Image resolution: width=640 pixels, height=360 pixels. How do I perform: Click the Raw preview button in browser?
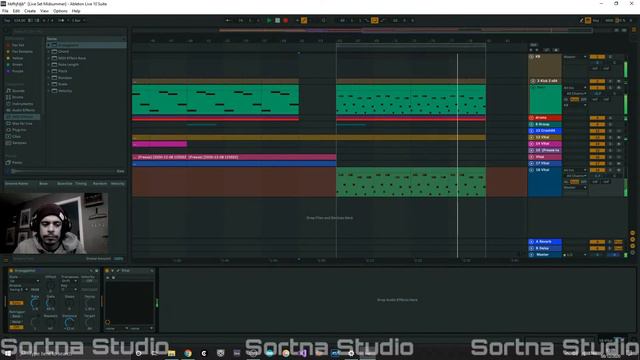point(120,171)
